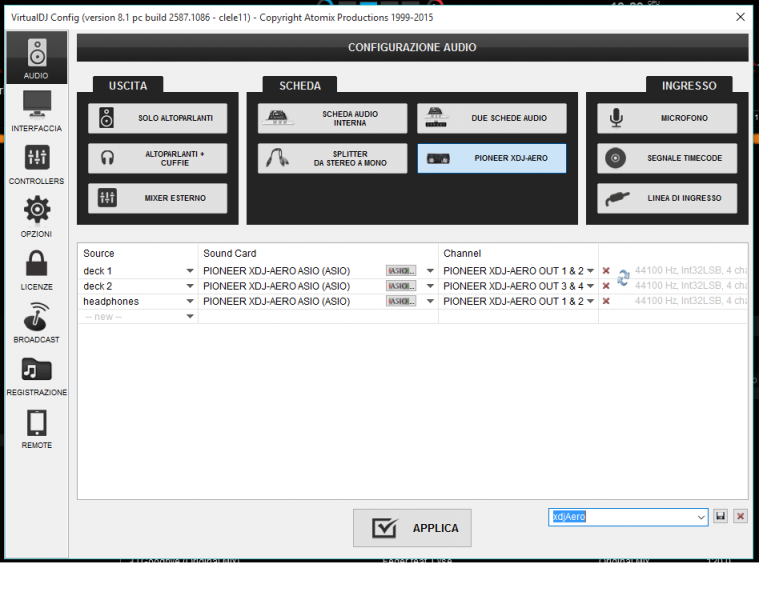Open the Audio settings section
This screenshot has width=783, height=600.
(x=36, y=58)
